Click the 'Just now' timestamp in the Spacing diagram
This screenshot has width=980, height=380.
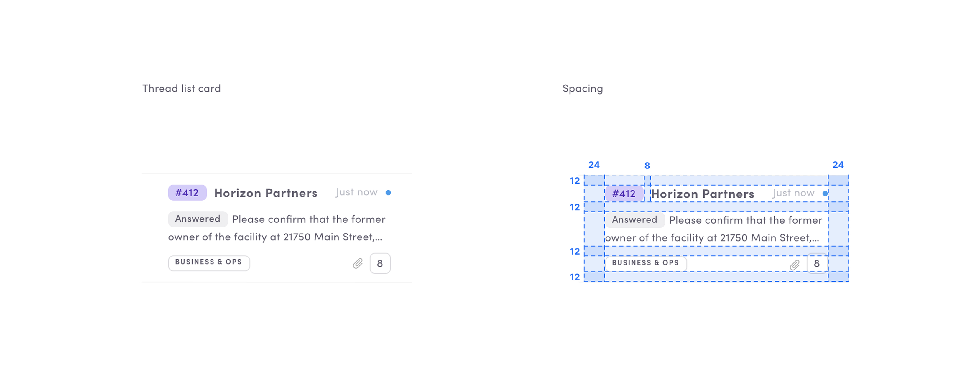pos(794,194)
